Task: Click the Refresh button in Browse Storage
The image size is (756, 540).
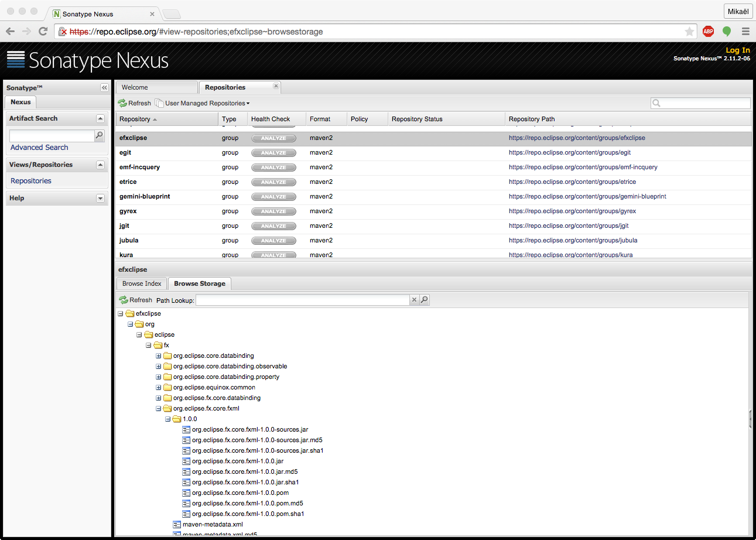Action: 135,300
